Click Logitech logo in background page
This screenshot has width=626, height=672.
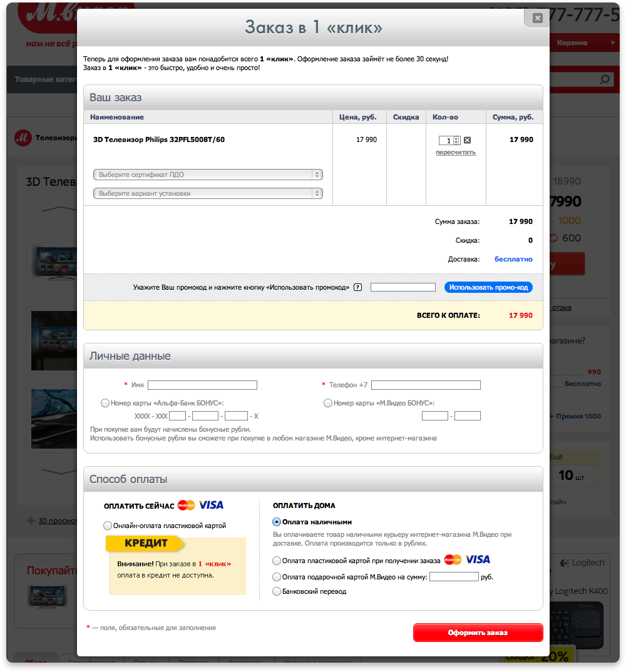[583, 563]
